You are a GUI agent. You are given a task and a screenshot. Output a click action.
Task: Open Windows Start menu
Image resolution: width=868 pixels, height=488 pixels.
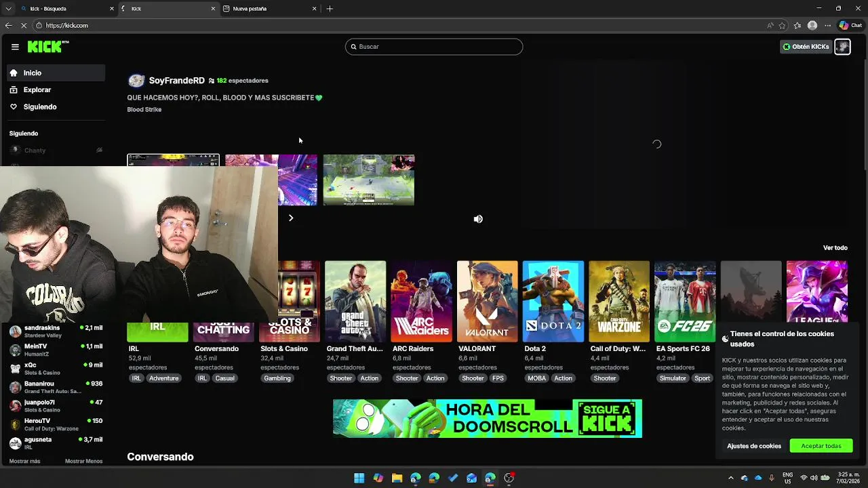pos(359,478)
